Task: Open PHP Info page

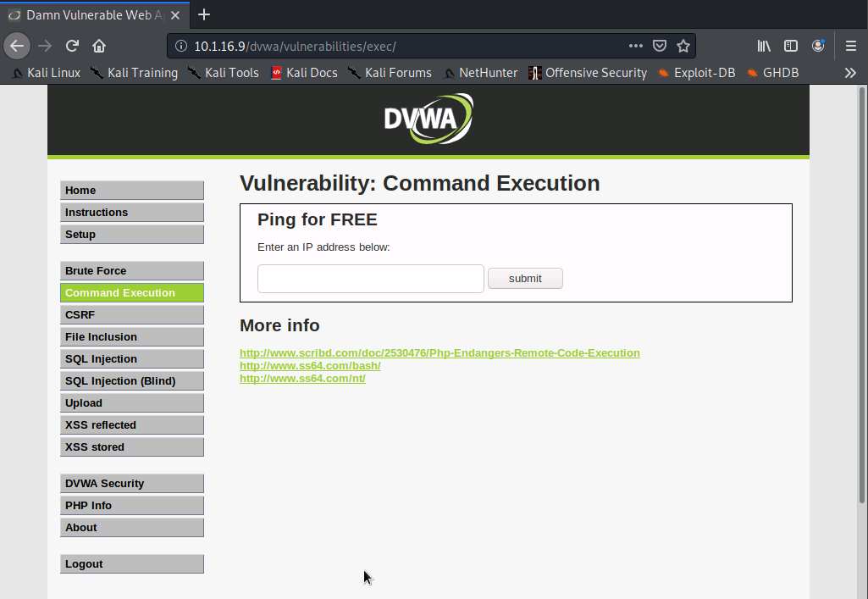Action: tap(132, 506)
